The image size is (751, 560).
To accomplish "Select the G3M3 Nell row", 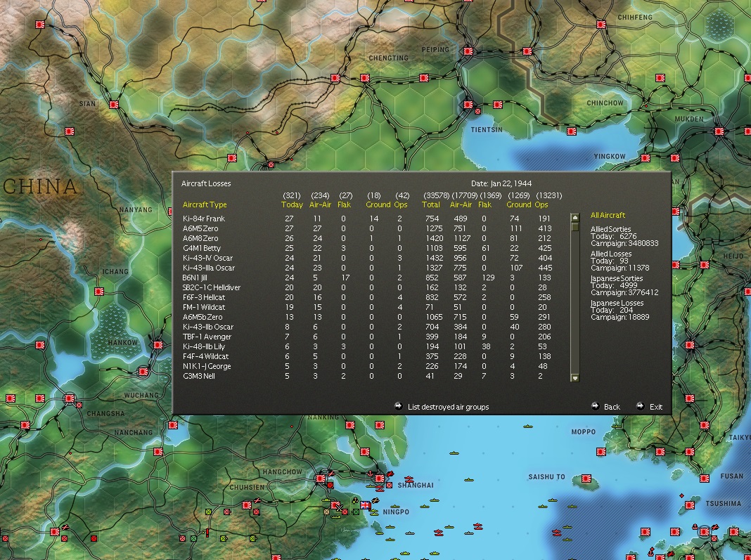I will coord(367,376).
